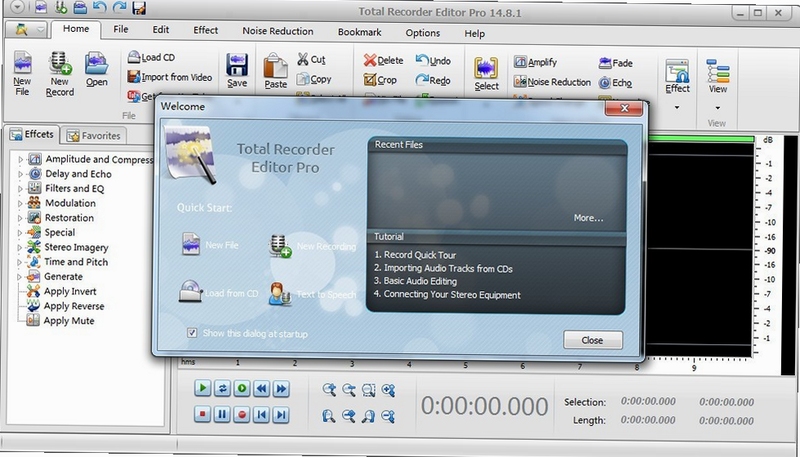Click Redo in the ribbon
This screenshot has height=457, width=800.
point(433,80)
